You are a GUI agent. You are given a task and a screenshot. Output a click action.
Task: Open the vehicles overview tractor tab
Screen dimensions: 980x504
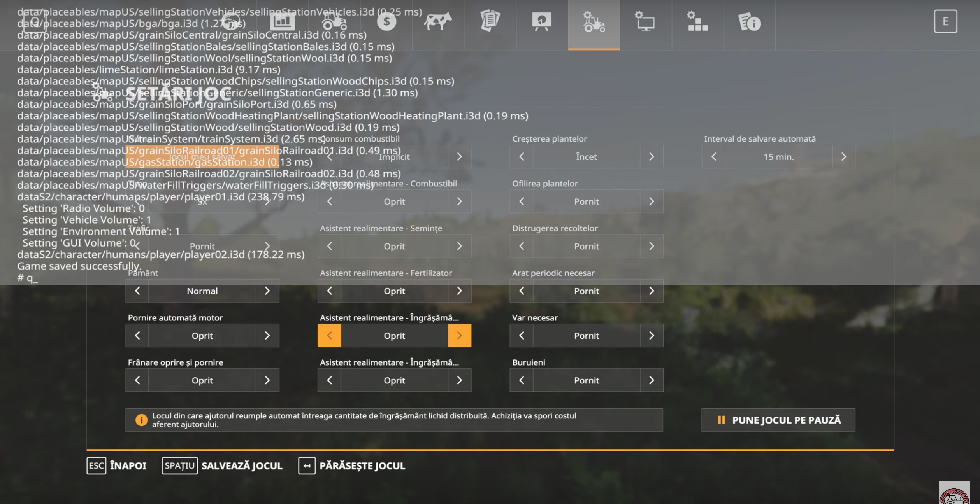coord(334,21)
